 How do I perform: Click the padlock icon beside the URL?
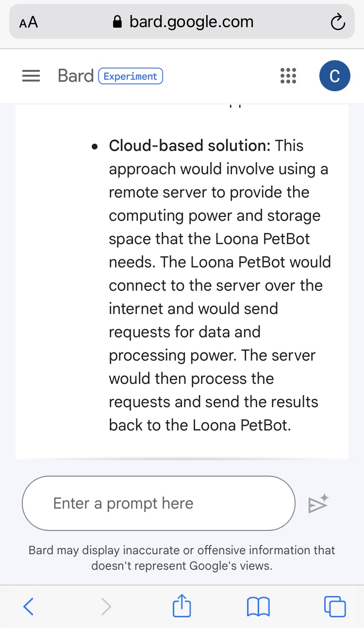(x=116, y=22)
